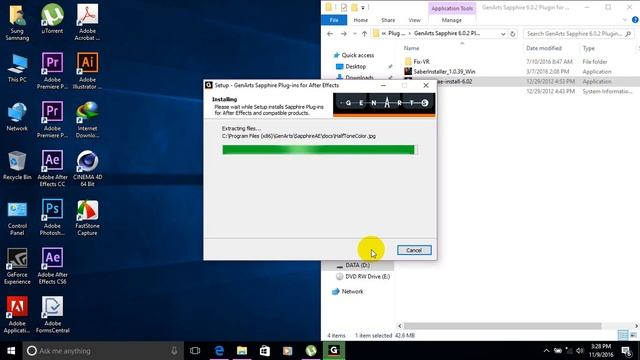Open the recent locations dropdown in Explorer
Image resolution: width=640 pixels, height=360 pixels.
coord(354,34)
